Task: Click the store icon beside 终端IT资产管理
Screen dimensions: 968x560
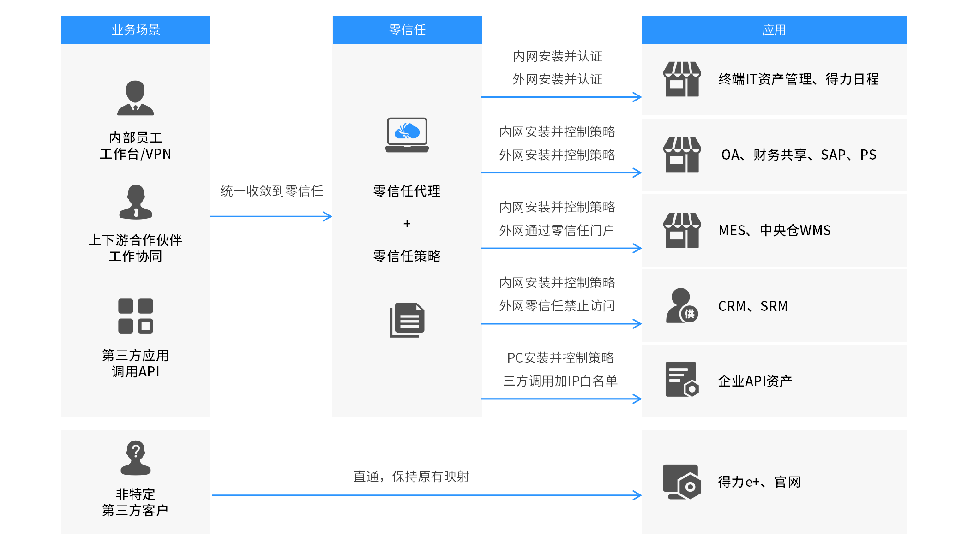Action: pos(682,79)
